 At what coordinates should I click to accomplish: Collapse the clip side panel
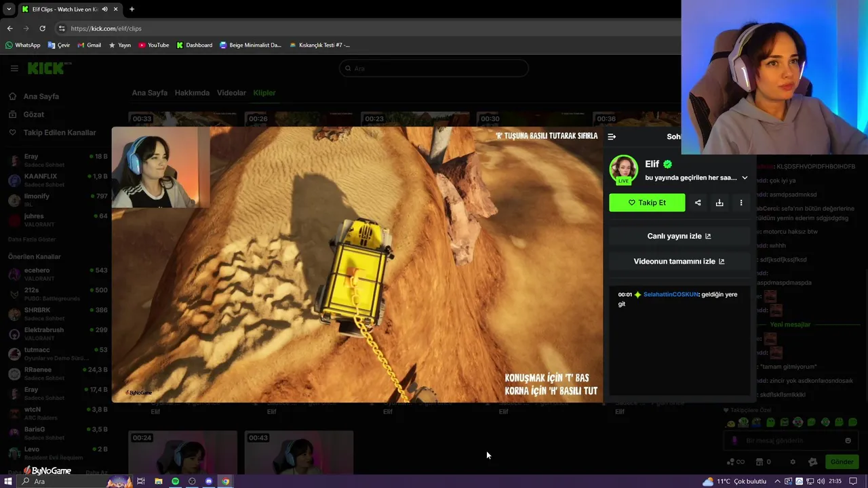point(612,136)
